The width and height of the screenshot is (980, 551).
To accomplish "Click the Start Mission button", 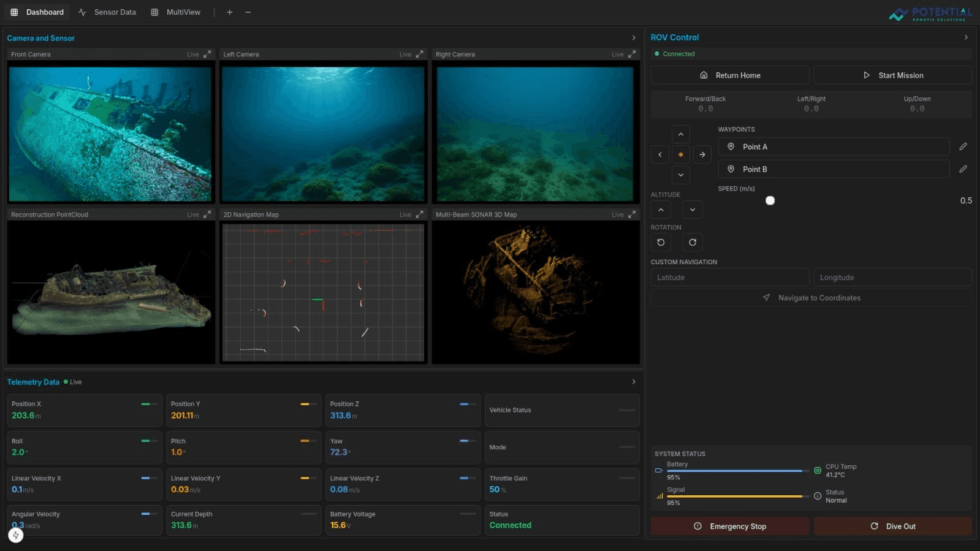I will coord(892,75).
